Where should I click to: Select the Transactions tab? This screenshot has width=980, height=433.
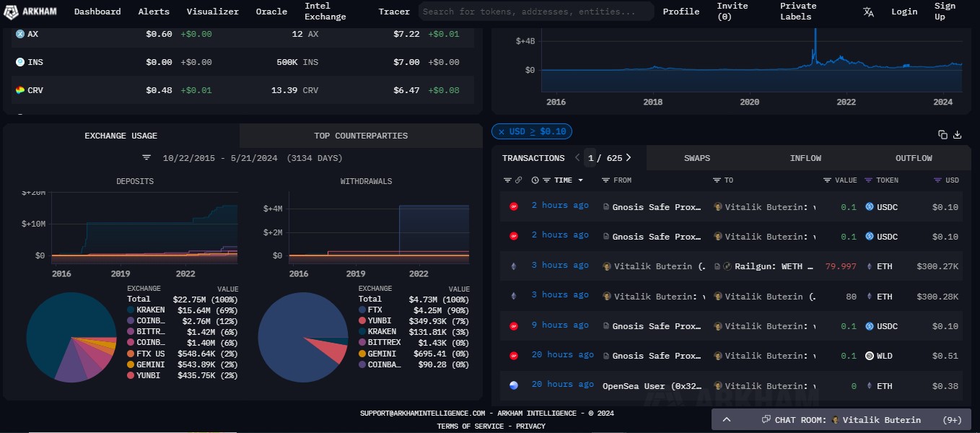[x=533, y=158]
